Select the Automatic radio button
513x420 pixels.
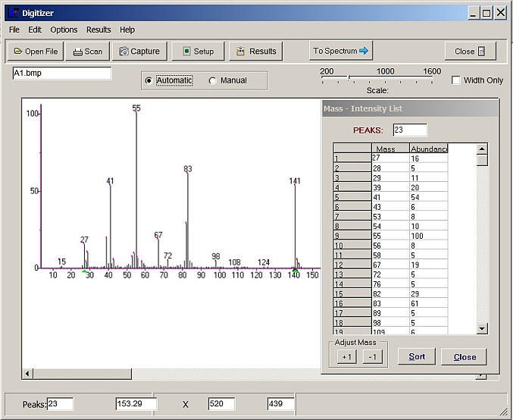coord(149,80)
